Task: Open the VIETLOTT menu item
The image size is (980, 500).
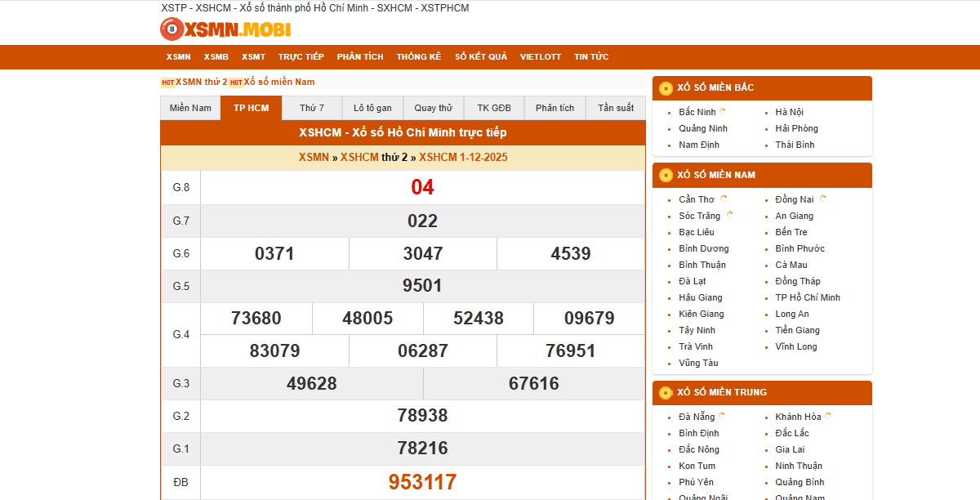Action: point(541,57)
